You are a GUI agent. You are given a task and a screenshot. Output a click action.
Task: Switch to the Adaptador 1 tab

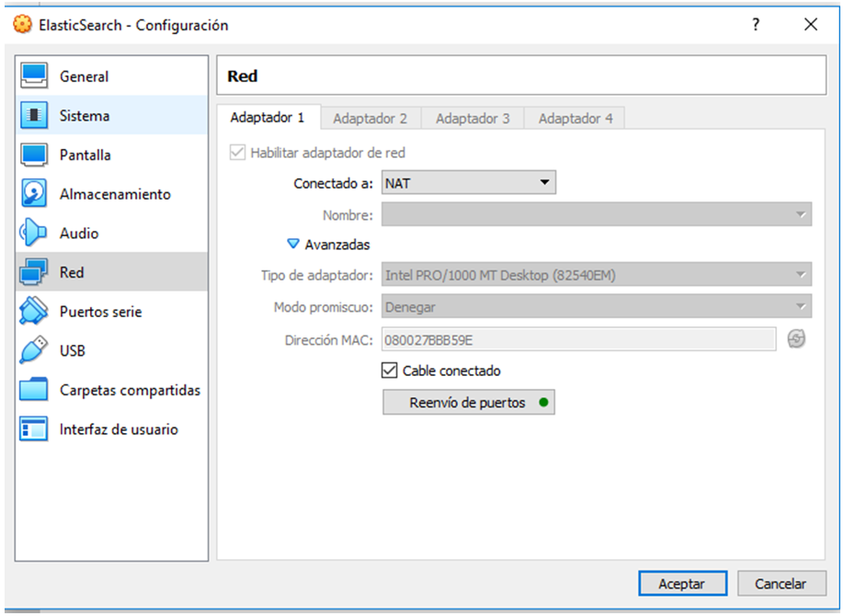click(x=268, y=118)
